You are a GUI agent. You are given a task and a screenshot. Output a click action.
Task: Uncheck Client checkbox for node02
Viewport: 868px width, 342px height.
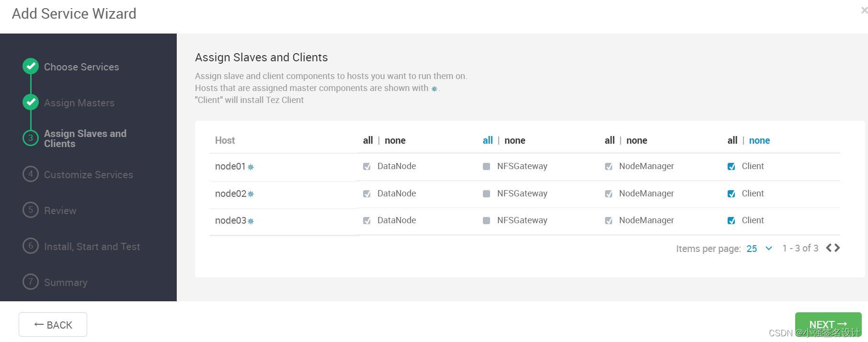pos(731,194)
